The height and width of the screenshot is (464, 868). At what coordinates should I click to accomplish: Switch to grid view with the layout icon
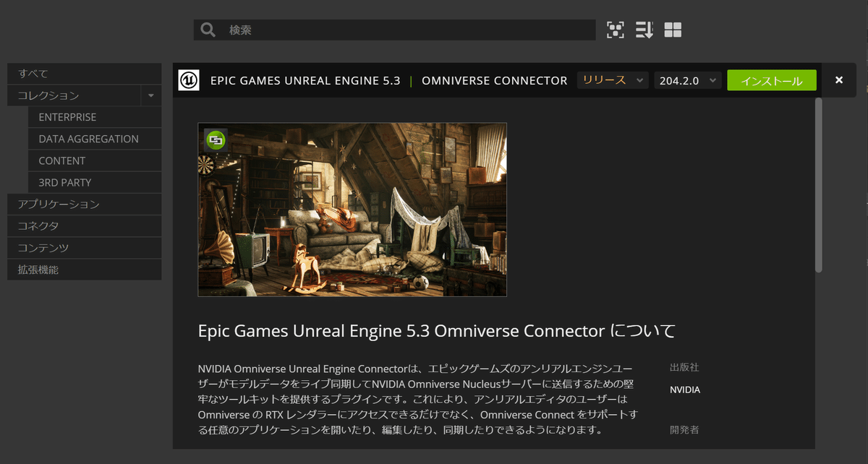[x=672, y=30]
